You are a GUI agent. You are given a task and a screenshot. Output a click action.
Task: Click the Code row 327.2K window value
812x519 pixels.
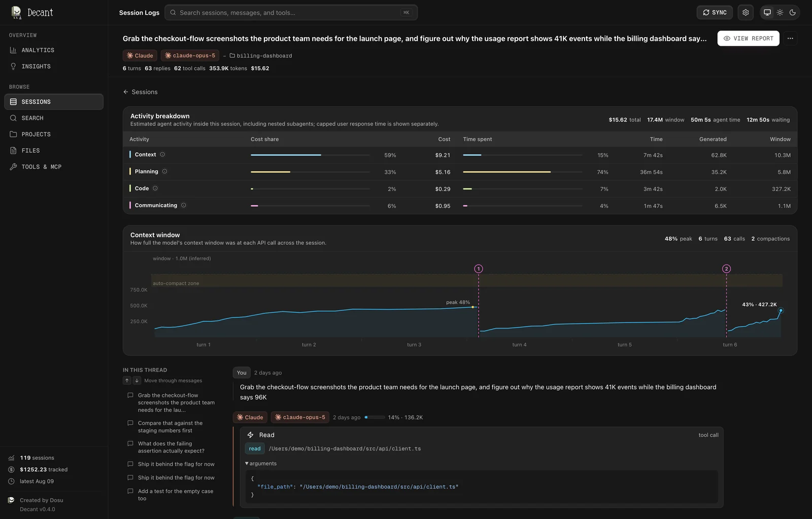781,189
